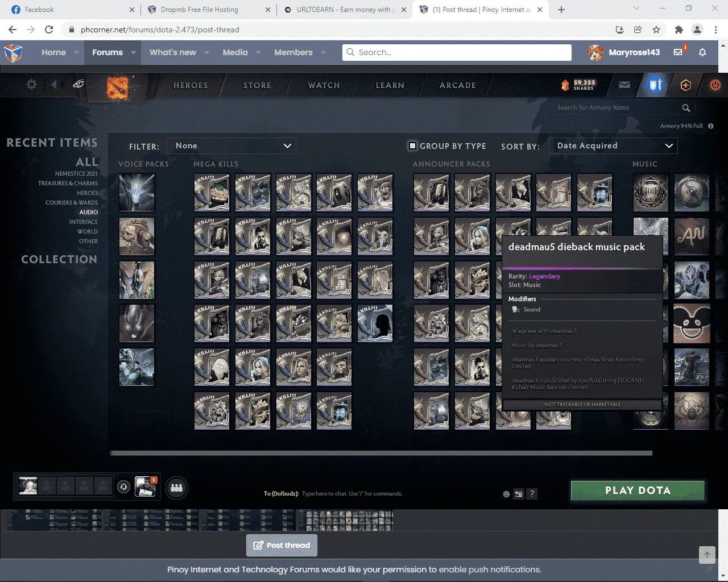The image size is (728, 582).
Task: Open Chrome tab search chevron
Action: [636, 9]
